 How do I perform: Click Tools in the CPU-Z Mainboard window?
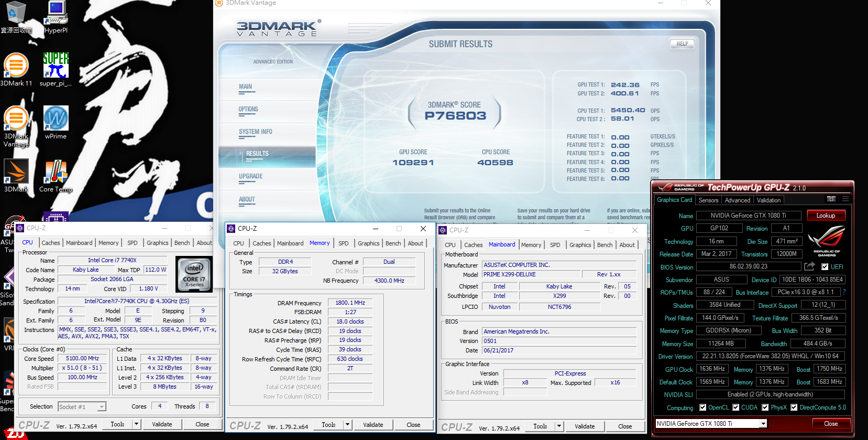click(x=540, y=426)
